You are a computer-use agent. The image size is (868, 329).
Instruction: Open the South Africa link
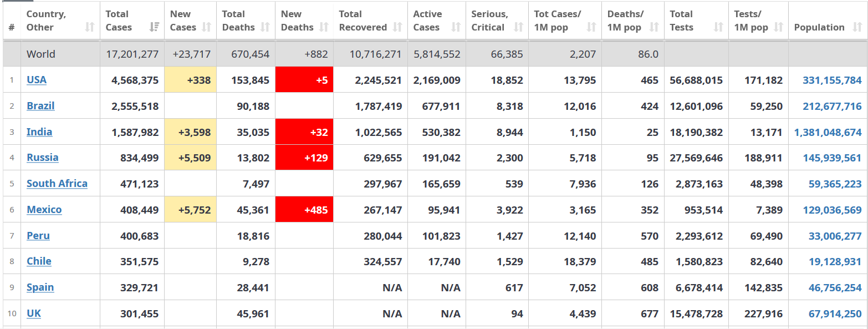click(57, 184)
